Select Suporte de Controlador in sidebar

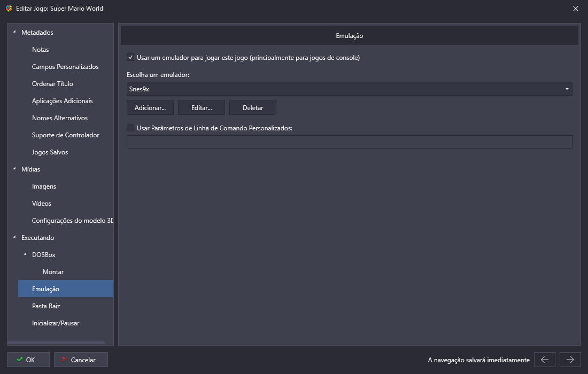pos(65,135)
